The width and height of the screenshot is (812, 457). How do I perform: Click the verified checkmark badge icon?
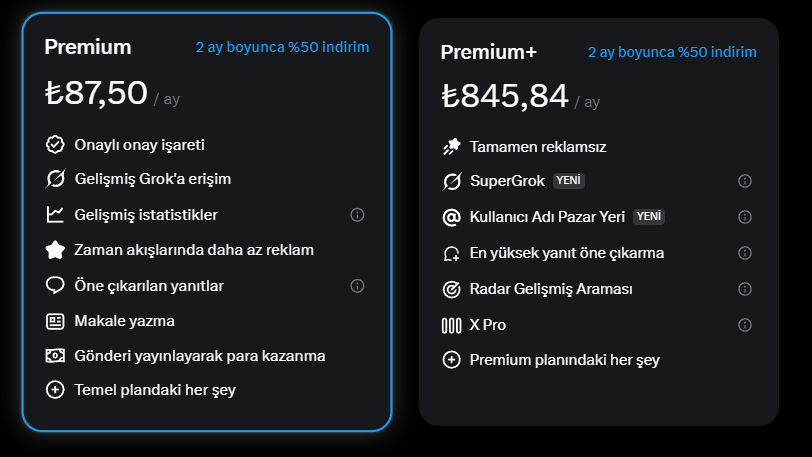55,145
